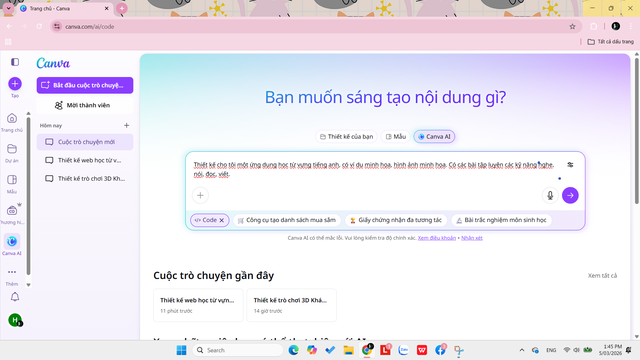
Task: Select Canva AI in sidebar
Action: click(12, 245)
